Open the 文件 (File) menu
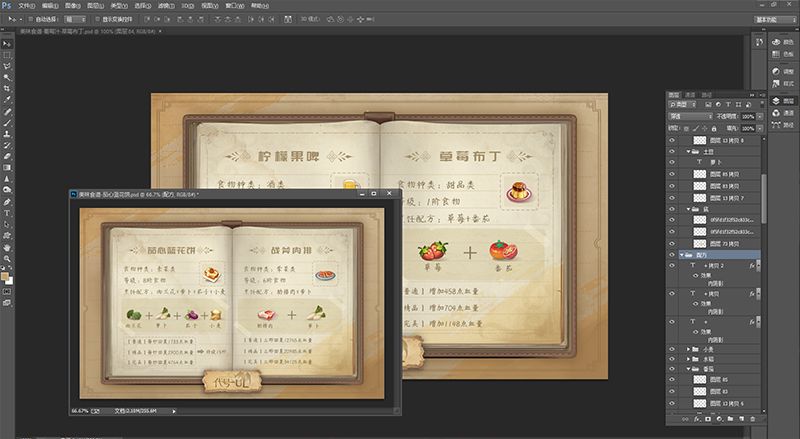This screenshot has height=439, width=800. (27, 6)
